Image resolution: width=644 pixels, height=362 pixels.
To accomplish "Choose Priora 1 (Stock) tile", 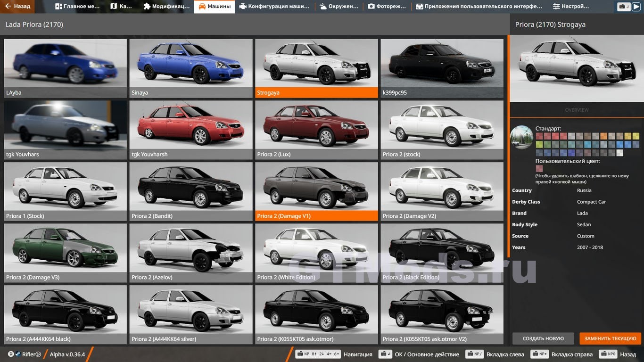I will (x=66, y=191).
